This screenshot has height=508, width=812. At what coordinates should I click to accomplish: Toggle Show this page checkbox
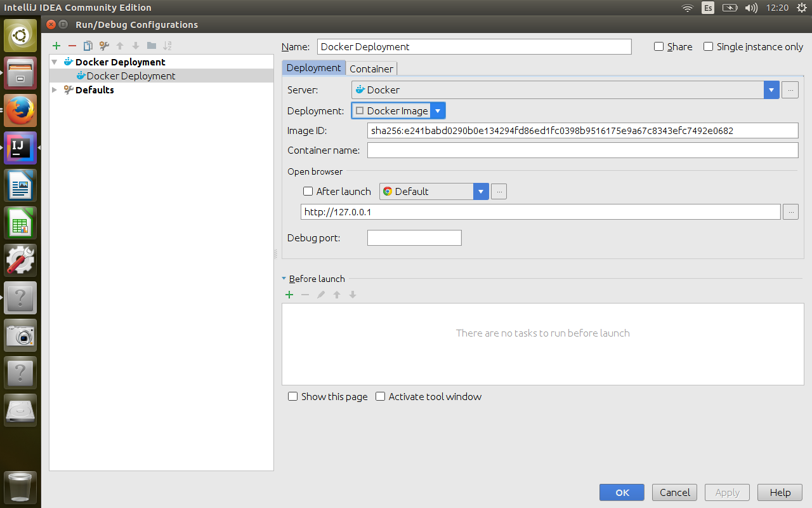(292, 396)
